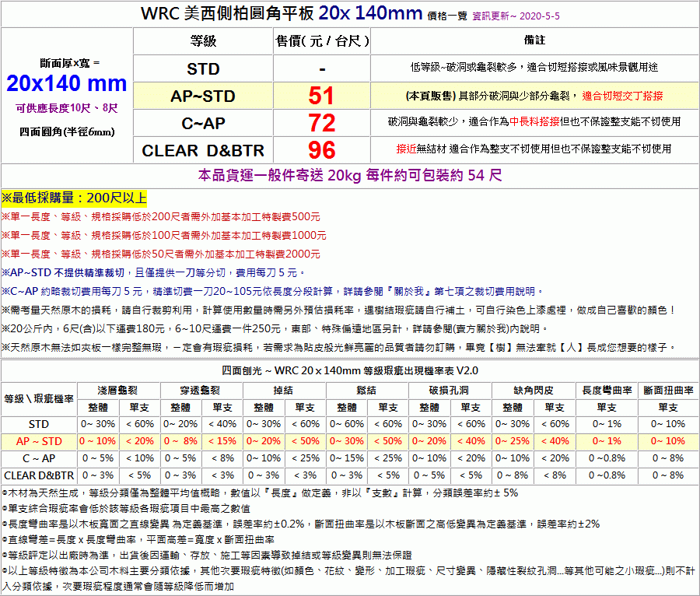Click the "長度彎曲率" column header
The width and height of the screenshot is (700, 596).
[607, 390]
